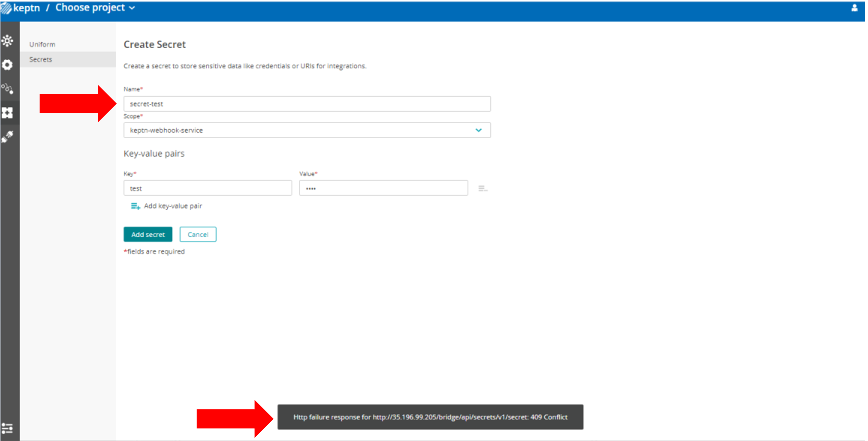The width and height of the screenshot is (868, 441).
Task: Go to the Uniform submenu item
Action: coord(43,45)
